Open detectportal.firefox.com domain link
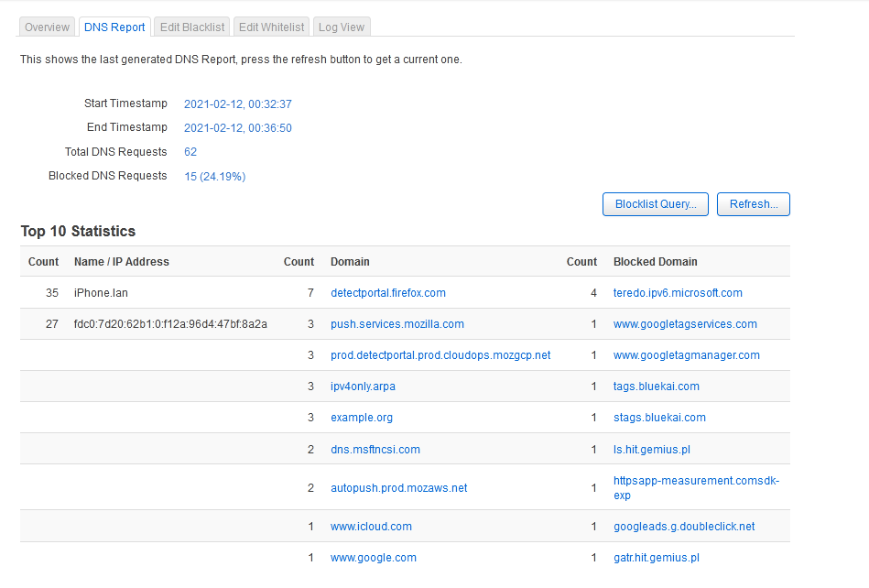869x588 pixels. coord(388,292)
